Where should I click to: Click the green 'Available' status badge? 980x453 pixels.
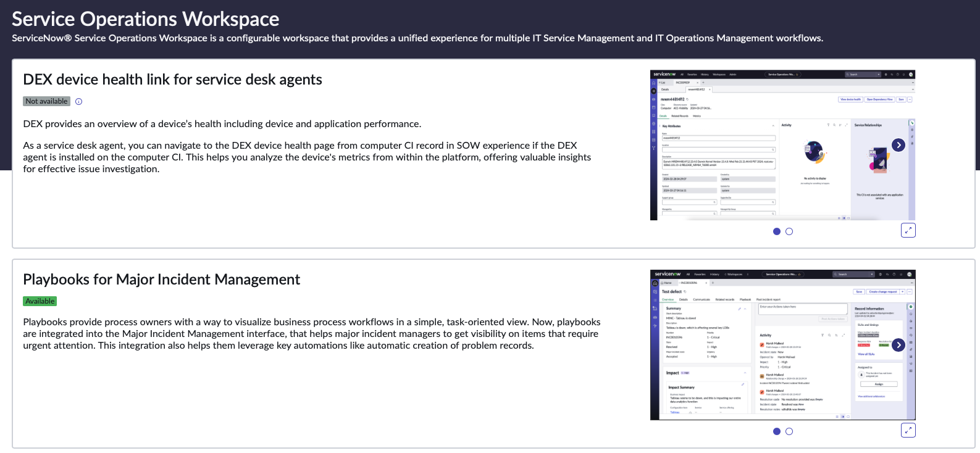(x=40, y=301)
